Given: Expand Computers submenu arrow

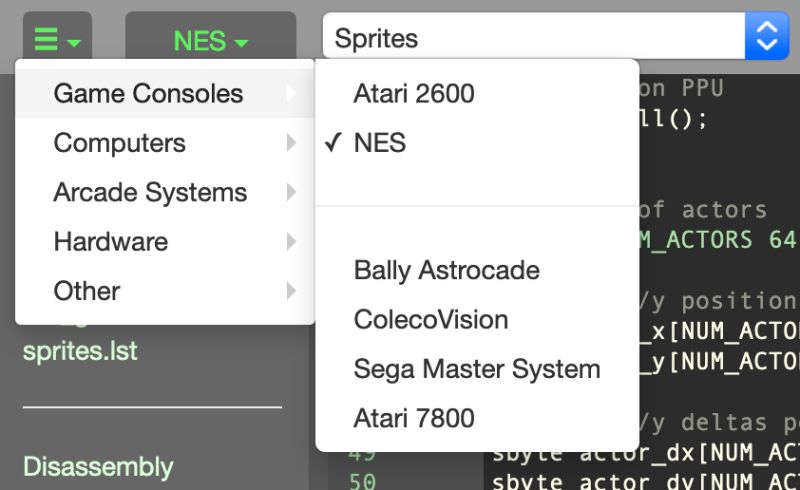Looking at the screenshot, I should pyautogui.click(x=291, y=143).
